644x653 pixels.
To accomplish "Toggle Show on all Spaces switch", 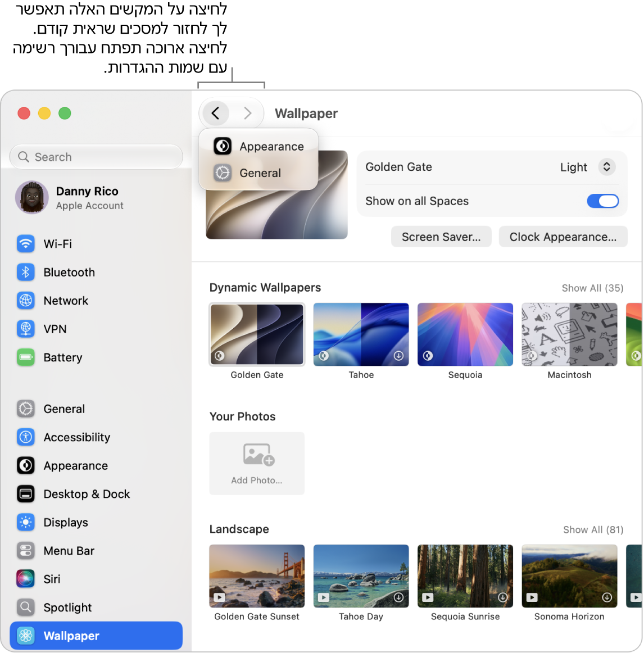I will (602, 201).
